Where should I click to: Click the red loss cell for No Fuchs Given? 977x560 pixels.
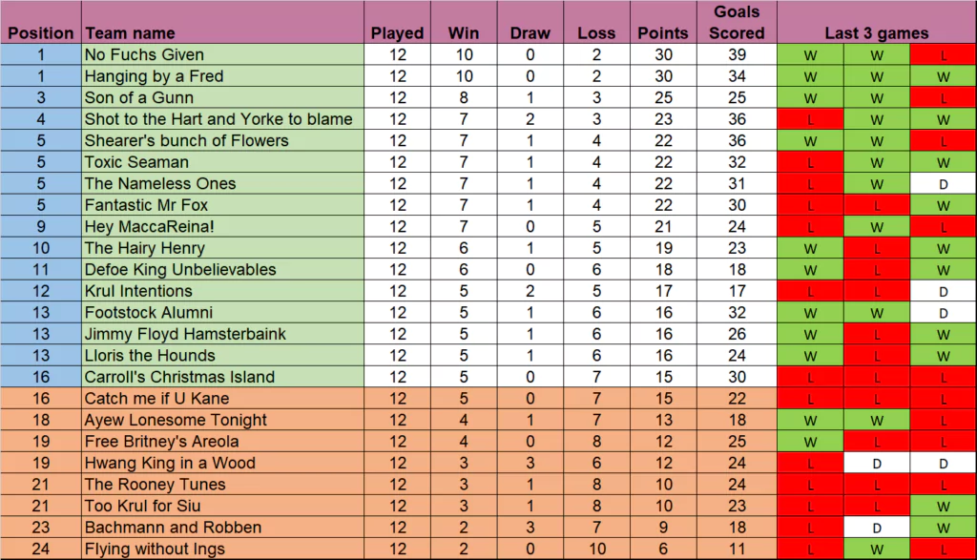click(943, 54)
